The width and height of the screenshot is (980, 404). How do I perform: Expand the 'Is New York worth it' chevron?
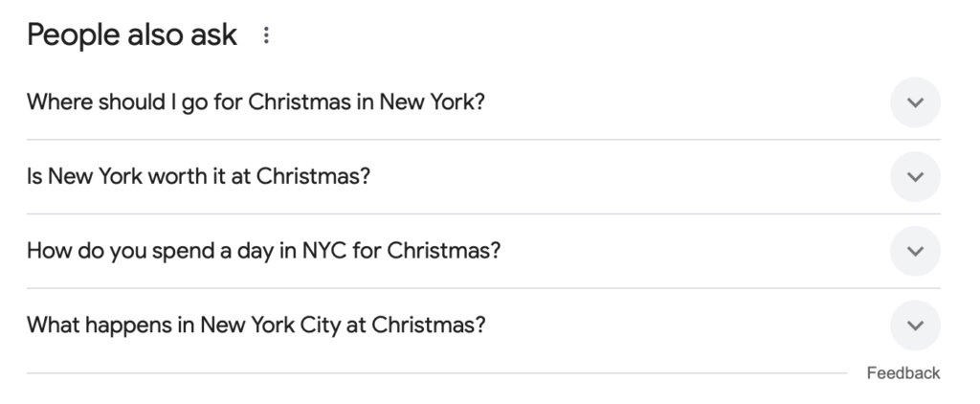click(915, 177)
